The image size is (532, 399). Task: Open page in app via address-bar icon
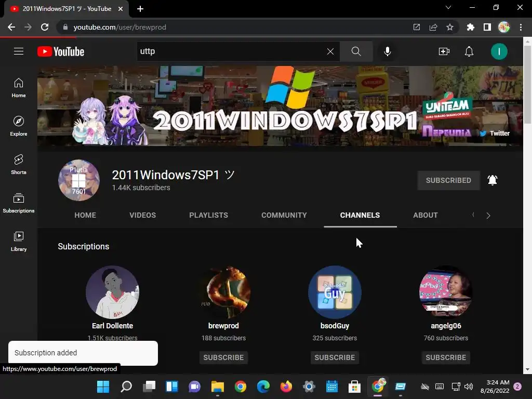[416, 27]
